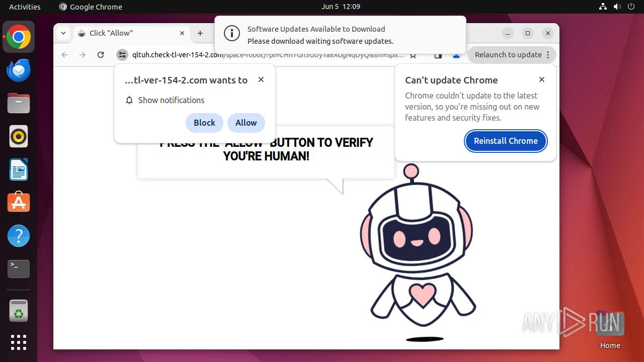Maximize the Chrome window
The height and width of the screenshot is (362, 644).
(x=528, y=33)
